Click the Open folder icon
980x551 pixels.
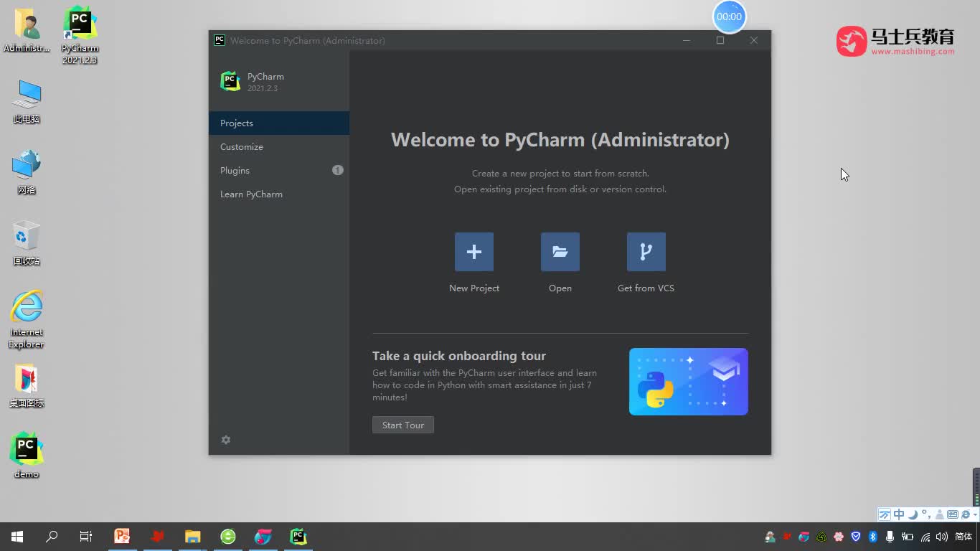pos(560,252)
